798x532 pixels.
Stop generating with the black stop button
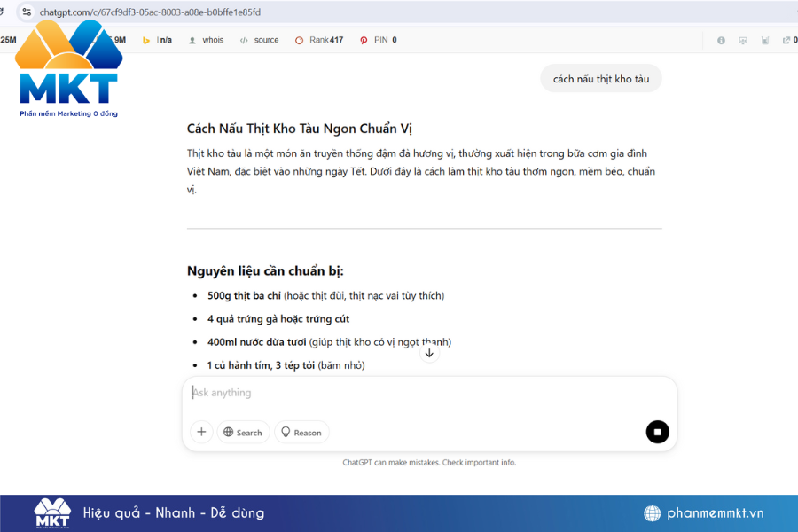coord(657,432)
